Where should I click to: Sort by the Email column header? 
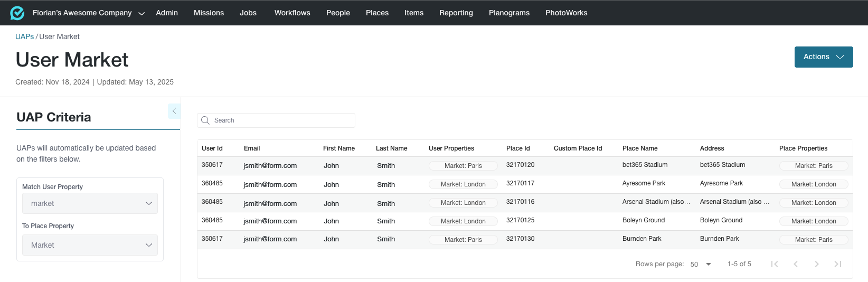click(252, 148)
